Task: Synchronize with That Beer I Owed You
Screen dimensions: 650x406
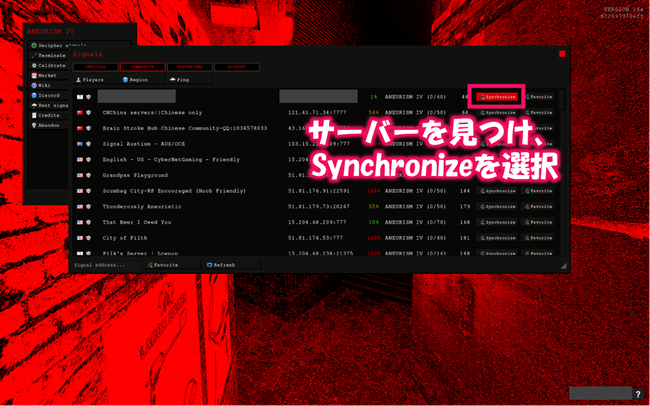Action: (497, 222)
